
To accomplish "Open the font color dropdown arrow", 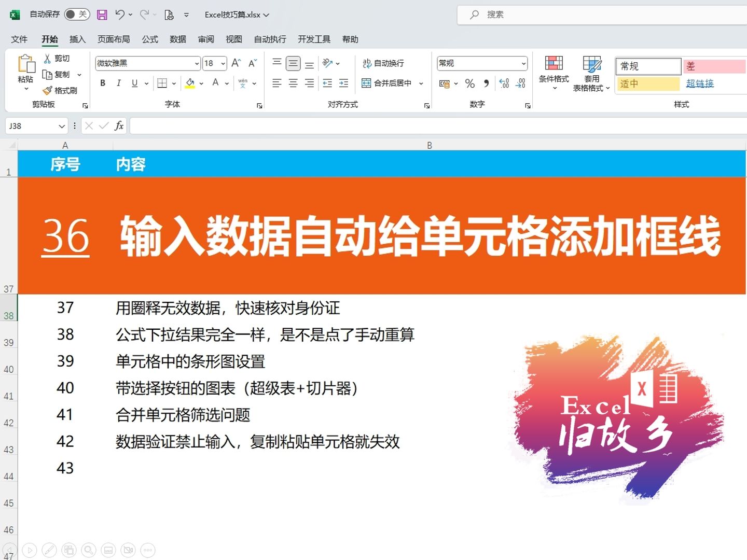I will click(x=227, y=83).
